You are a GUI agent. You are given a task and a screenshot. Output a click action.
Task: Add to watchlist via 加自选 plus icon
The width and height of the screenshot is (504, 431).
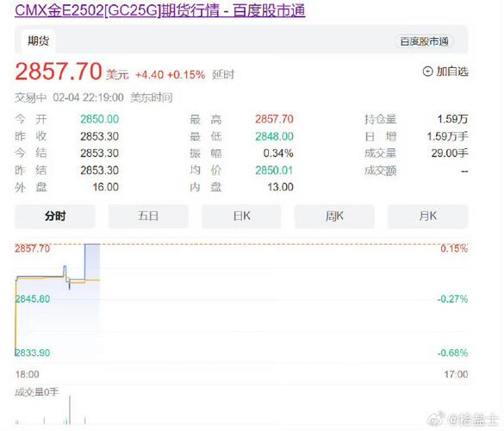click(427, 72)
